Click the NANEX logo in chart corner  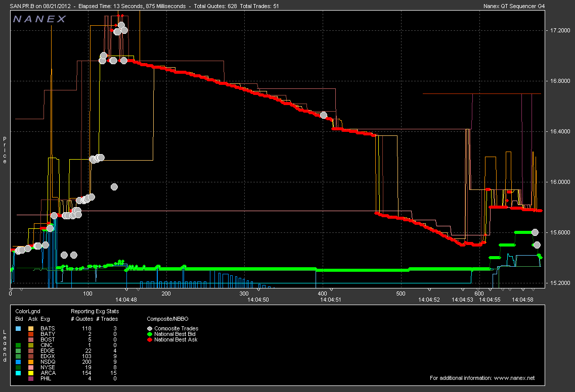(x=39, y=19)
